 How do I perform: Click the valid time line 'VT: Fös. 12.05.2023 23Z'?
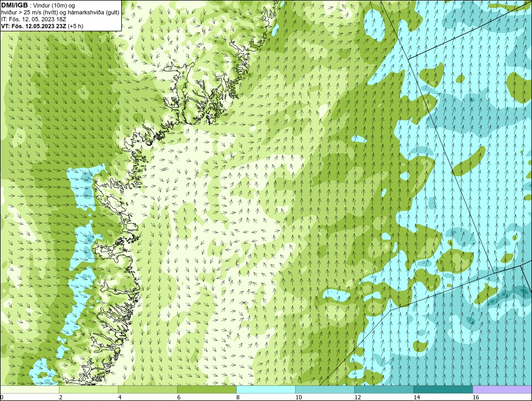[34, 26]
